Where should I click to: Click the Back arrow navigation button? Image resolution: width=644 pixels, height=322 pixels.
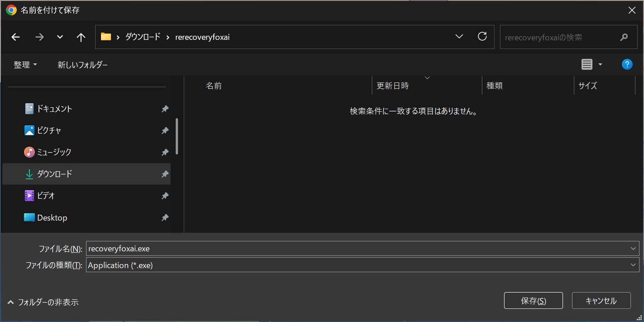(16, 37)
